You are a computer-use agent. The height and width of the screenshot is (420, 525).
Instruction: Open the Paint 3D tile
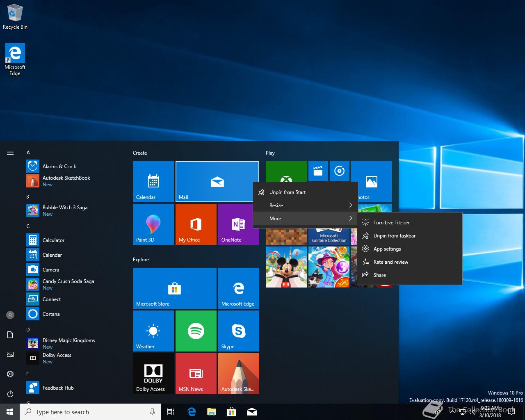click(x=153, y=224)
